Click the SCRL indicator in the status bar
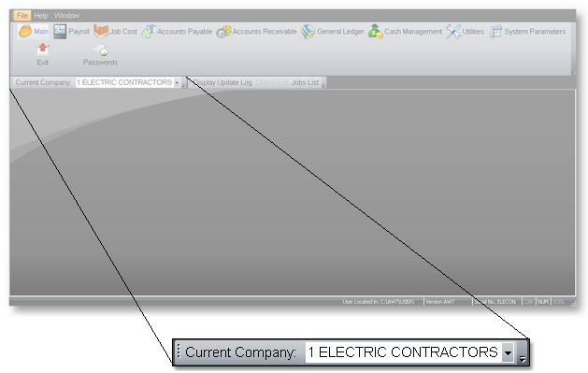The image size is (588, 373). pyautogui.click(x=558, y=302)
